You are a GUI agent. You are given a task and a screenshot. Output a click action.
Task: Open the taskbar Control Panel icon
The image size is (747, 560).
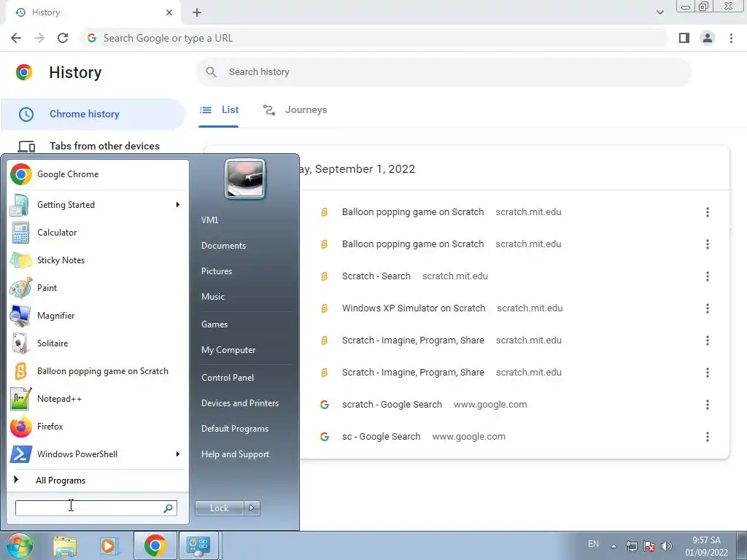click(199, 545)
